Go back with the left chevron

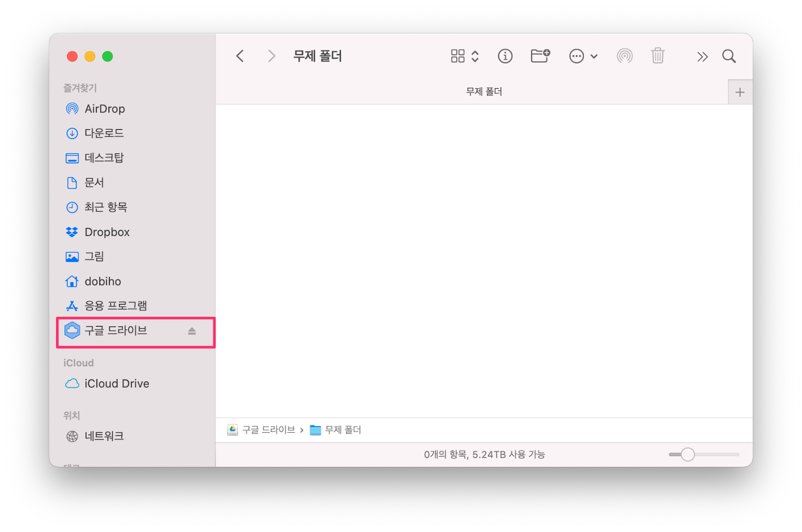[240, 56]
